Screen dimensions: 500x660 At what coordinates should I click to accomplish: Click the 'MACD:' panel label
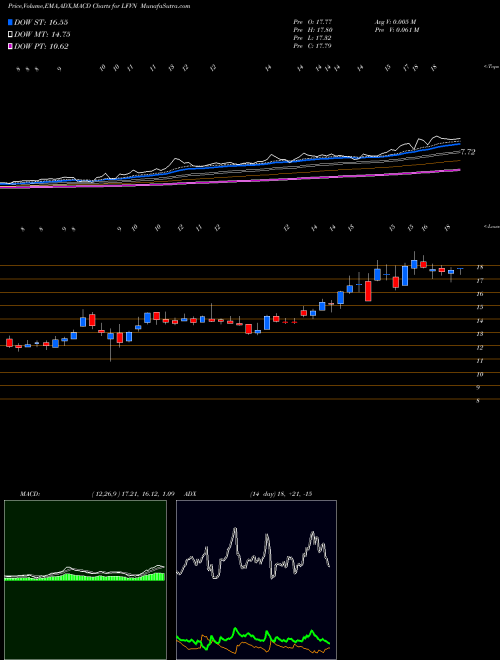tap(30, 494)
